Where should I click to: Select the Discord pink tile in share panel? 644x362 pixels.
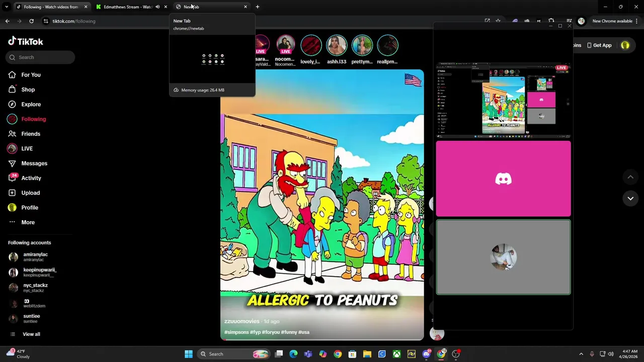[503, 178]
